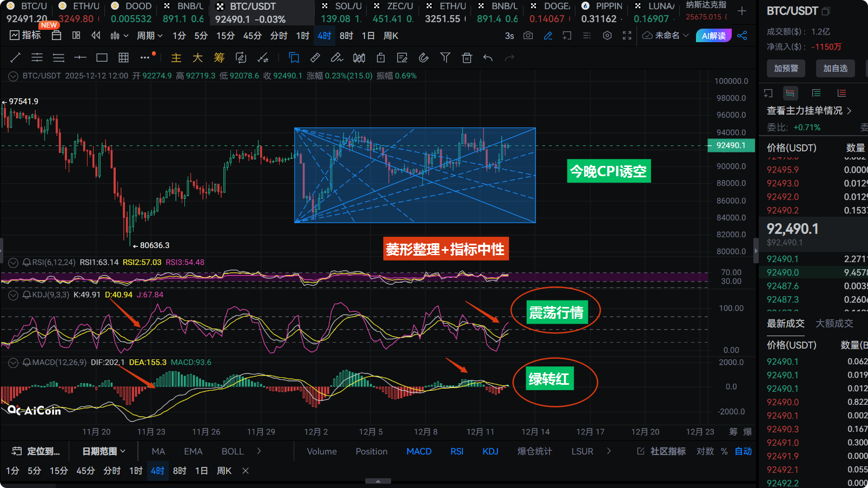868x488 pixels.
Task: Toggle 对数 logarithmic scale
Action: click(705, 451)
